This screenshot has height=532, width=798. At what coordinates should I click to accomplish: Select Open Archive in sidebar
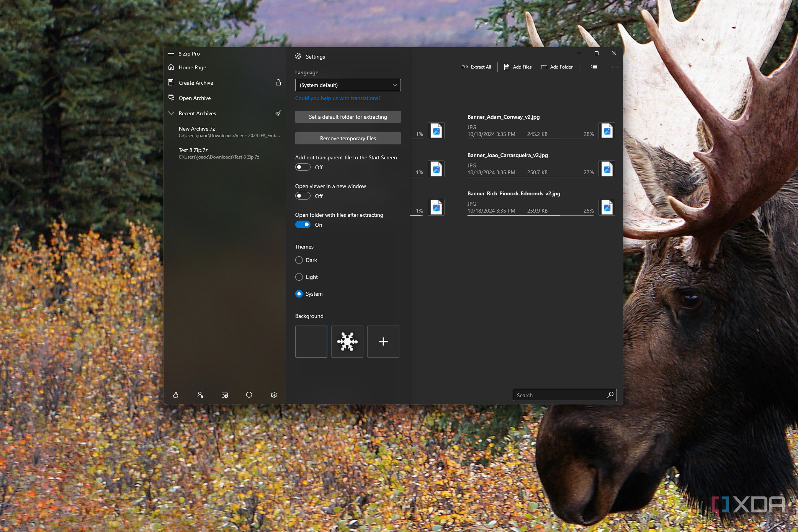click(x=225, y=98)
